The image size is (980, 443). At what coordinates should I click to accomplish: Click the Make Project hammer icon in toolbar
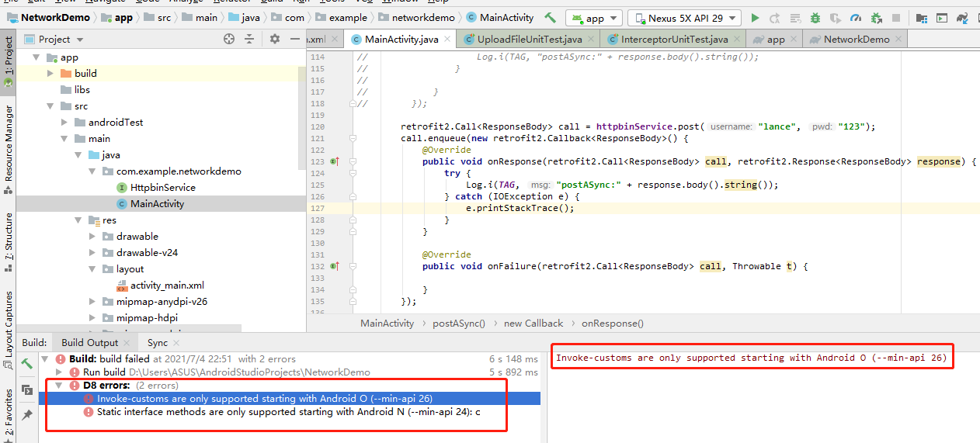[x=551, y=17]
